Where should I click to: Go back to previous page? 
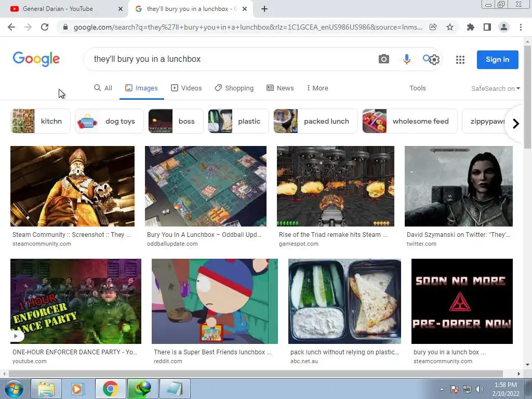(x=11, y=27)
